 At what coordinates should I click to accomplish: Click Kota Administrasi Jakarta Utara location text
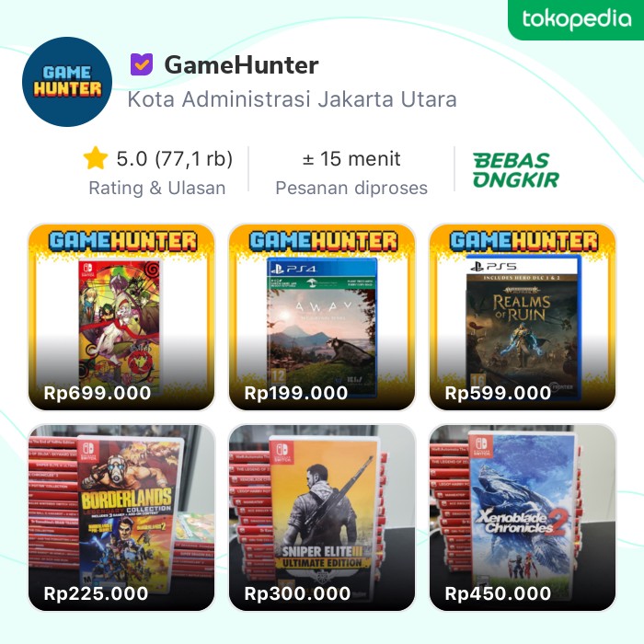(x=292, y=99)
